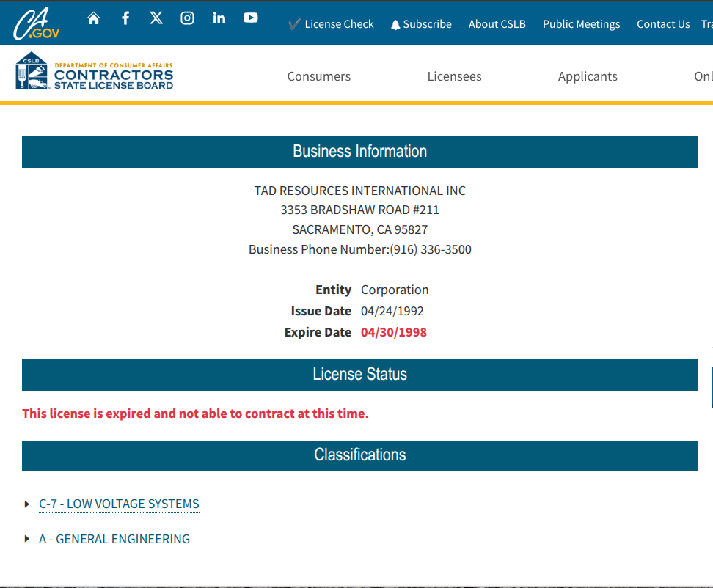This screenshot has width=713, height=588.
Task: Click the C-7 - LOW VOLTAGE SYSTEMS link
Action: 119,504
